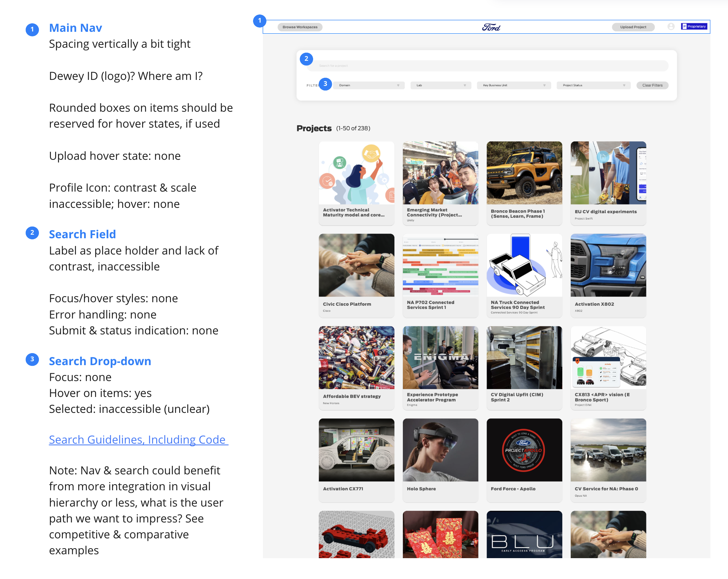Click 'Opus NA' subtitle text
Viewport: 728px width, 579px height.
coord(581,496)
